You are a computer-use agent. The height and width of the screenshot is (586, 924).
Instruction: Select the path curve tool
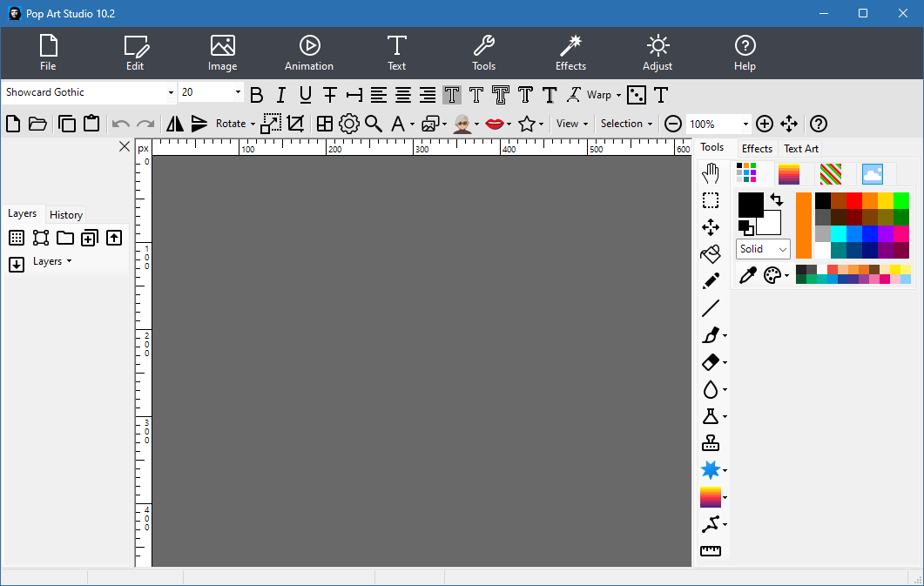pos(711,524)
